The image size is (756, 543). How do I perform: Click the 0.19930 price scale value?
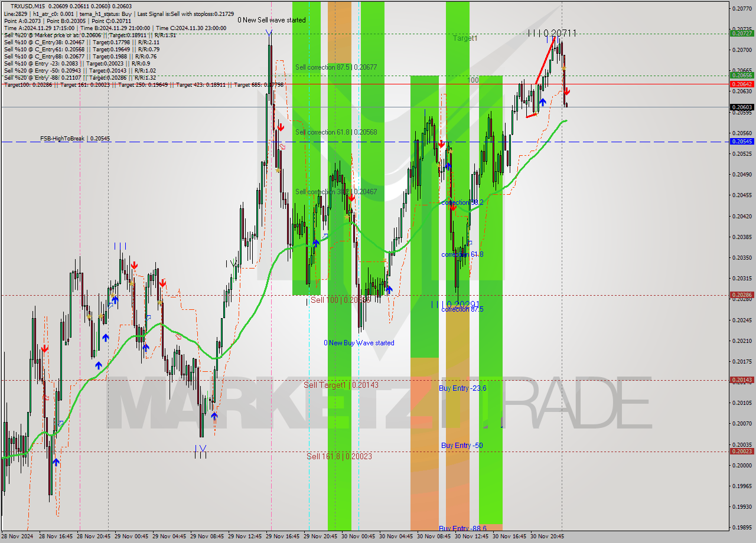point(742,507)
